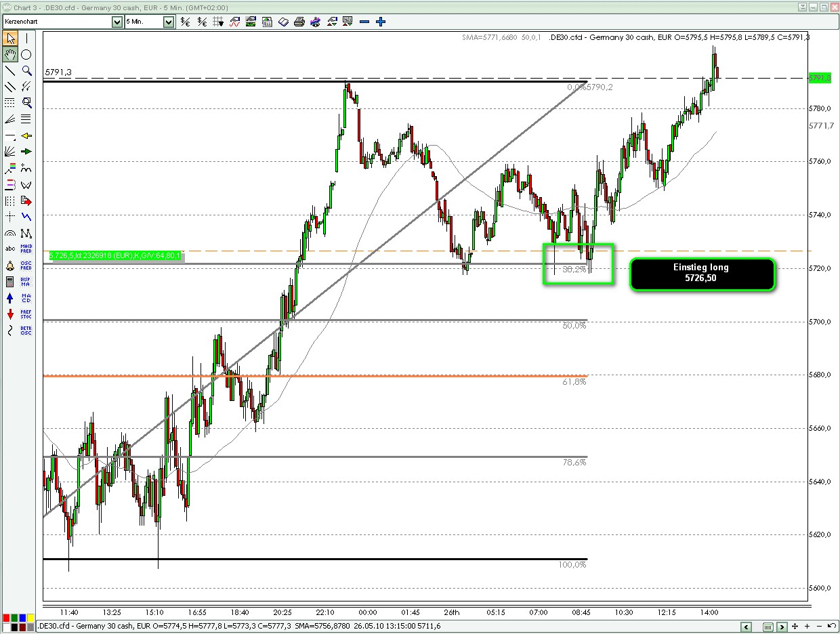This screenshot has width=840, height=634.
Task: Select the magnifier zoom tool
Action: pyautogui.click(x=26, y=70)
